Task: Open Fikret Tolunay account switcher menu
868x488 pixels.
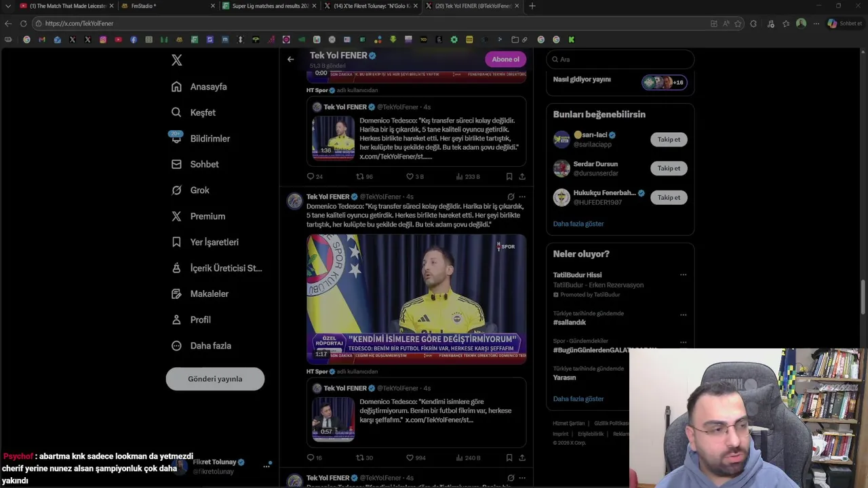Action: pyautogui.click(x=267, y=466)
